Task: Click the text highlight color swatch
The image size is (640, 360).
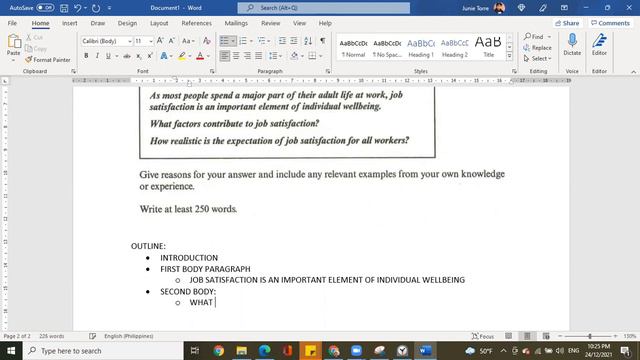Action: point(182,56)
